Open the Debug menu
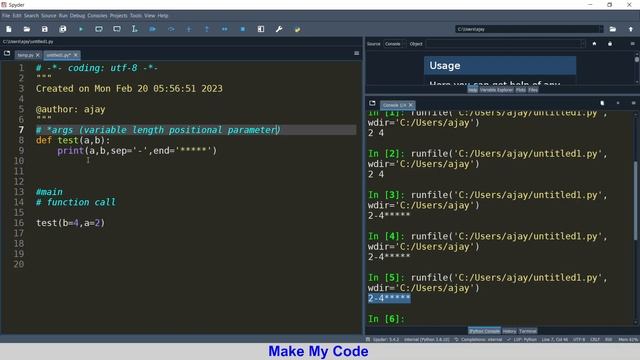The image size is (640, 360). coord(77,16)
